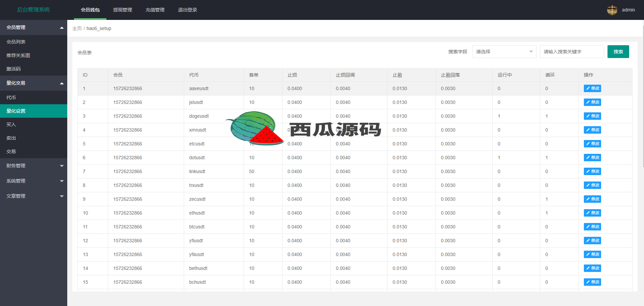Click the green 搜索 button
Viewport: 644px width, 306px height.
pos(618,52)
